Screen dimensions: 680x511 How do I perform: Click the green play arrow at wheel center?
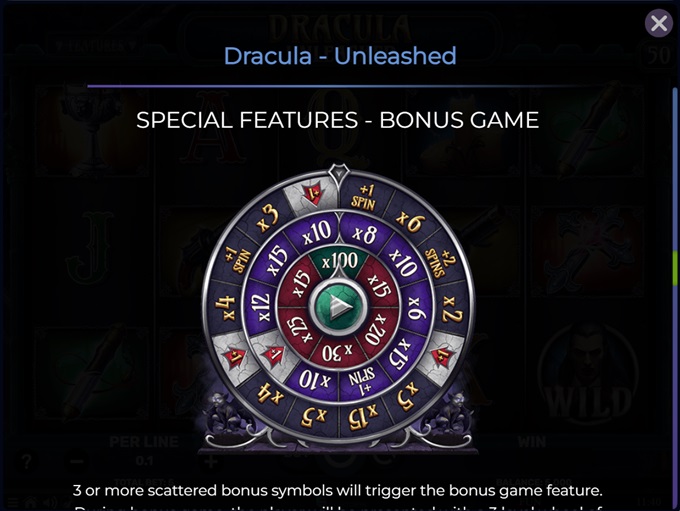pos(338,308)
